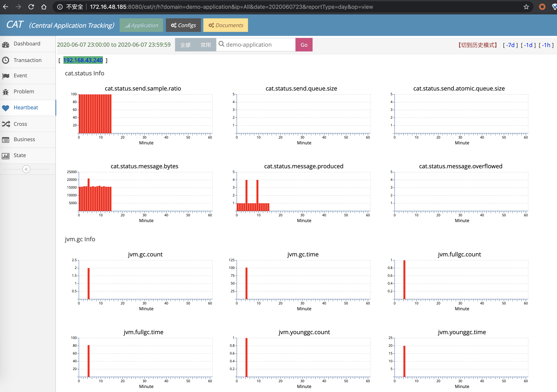
Task: Toggle the 全部 domain filter
Action: [x=185, y=45]
